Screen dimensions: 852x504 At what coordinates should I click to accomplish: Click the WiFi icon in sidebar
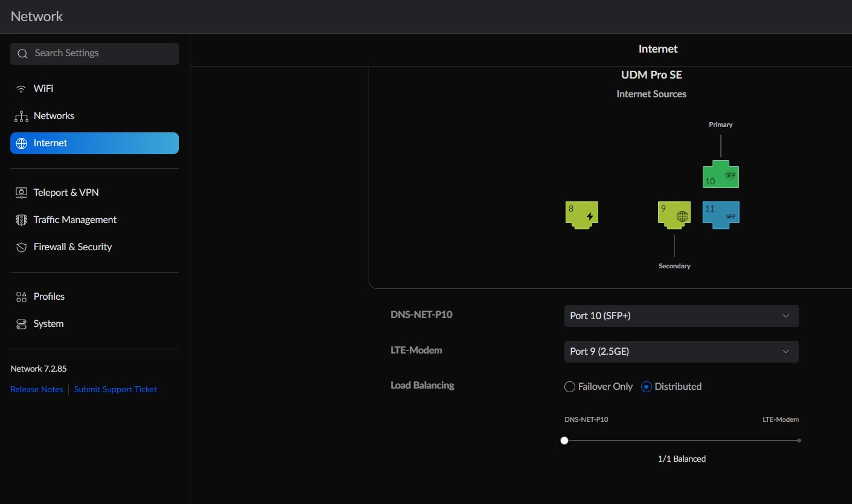click(x=21, y=89)
